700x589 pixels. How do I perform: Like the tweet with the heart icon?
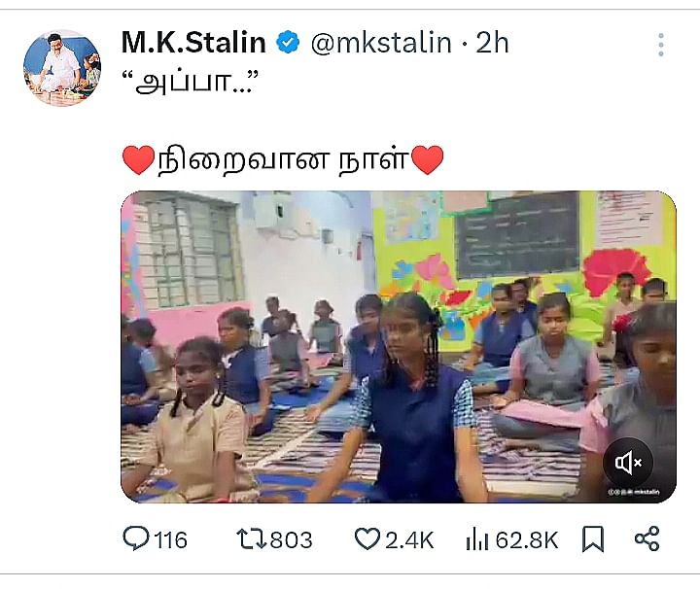pos(367,539)
